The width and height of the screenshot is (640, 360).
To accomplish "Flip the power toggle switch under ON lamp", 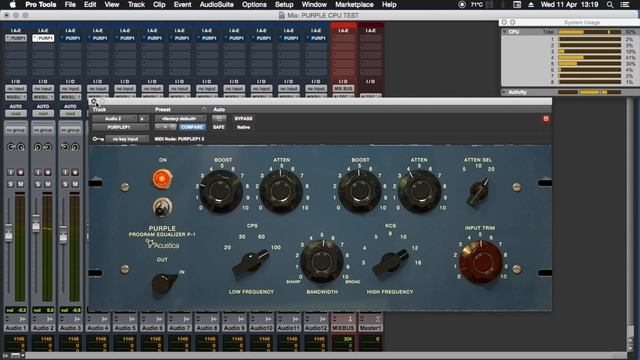I will (x=162, y=207).
